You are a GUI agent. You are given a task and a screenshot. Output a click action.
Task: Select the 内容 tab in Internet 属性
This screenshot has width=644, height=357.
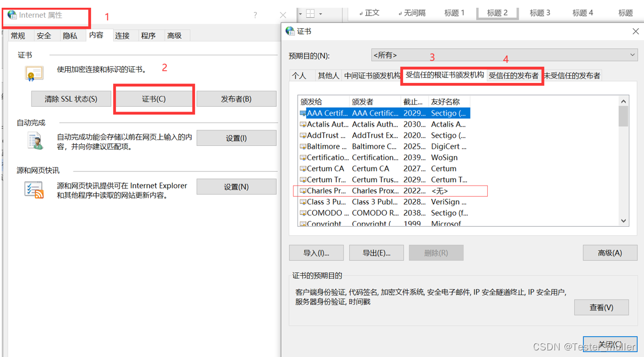97,35
